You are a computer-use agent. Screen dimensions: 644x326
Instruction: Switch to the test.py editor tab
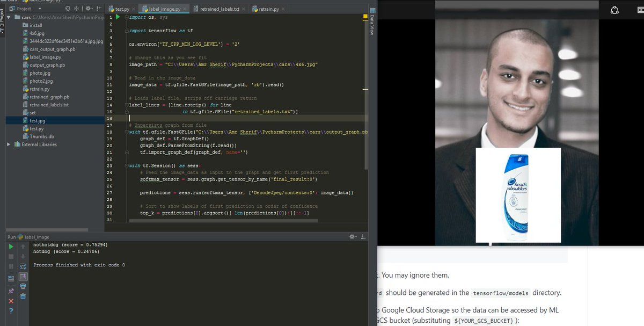coord(122,9)
